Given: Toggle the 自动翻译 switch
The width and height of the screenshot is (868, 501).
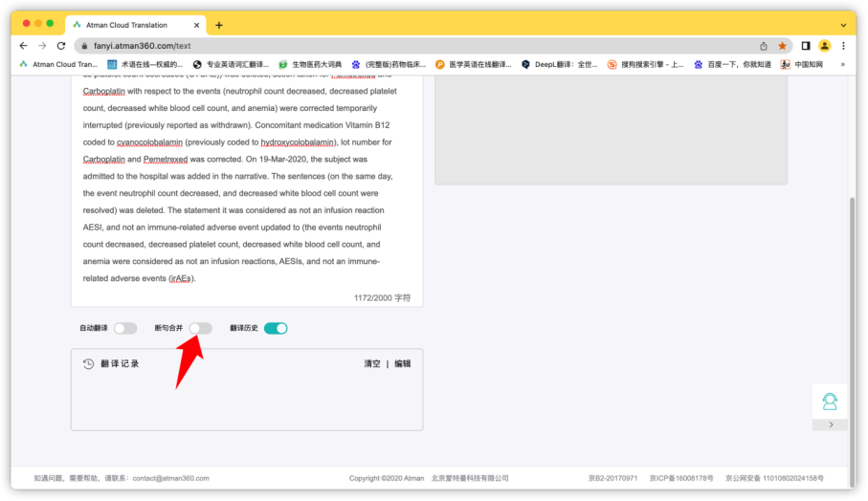Looking at the screenshot, I should click(125, 329).
